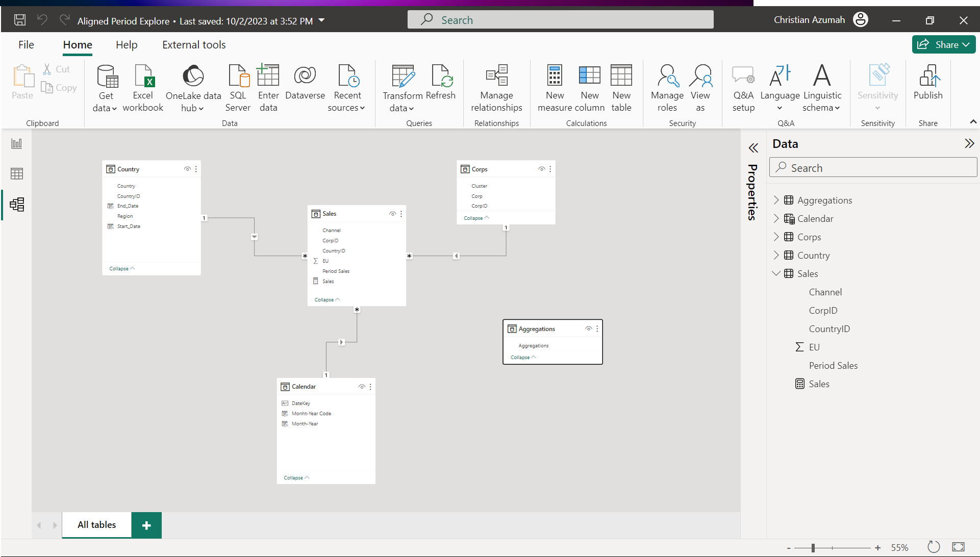Image resolution: width=980 pixels, height=557 pixels.
Task: Open Dataverse connector
Action: (x=305, y=83)
